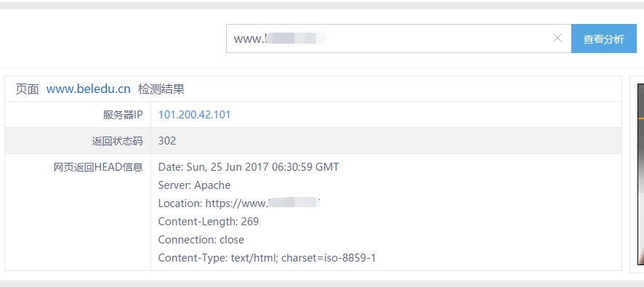Image resolution: width=644 pixels, height=287 pixels.
Task: Click the blurred domain text inside the search box
Action: pos(296,39)
